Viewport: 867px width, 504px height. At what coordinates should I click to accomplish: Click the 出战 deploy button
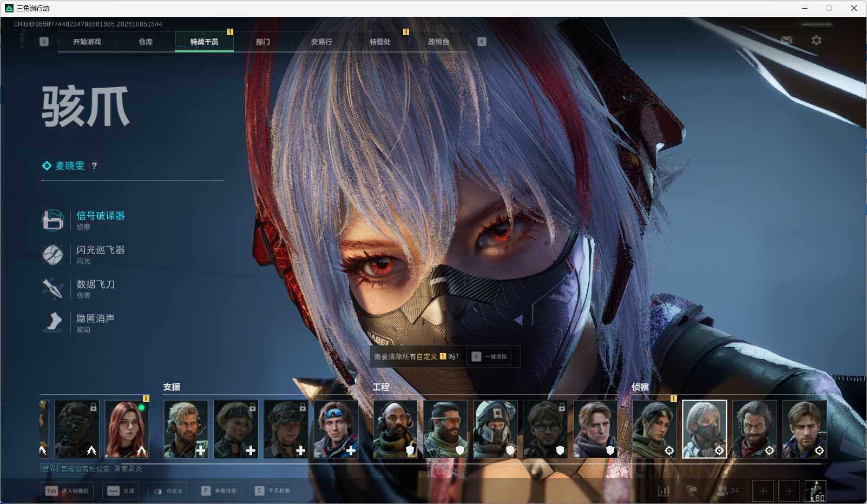tap(120, 491)
